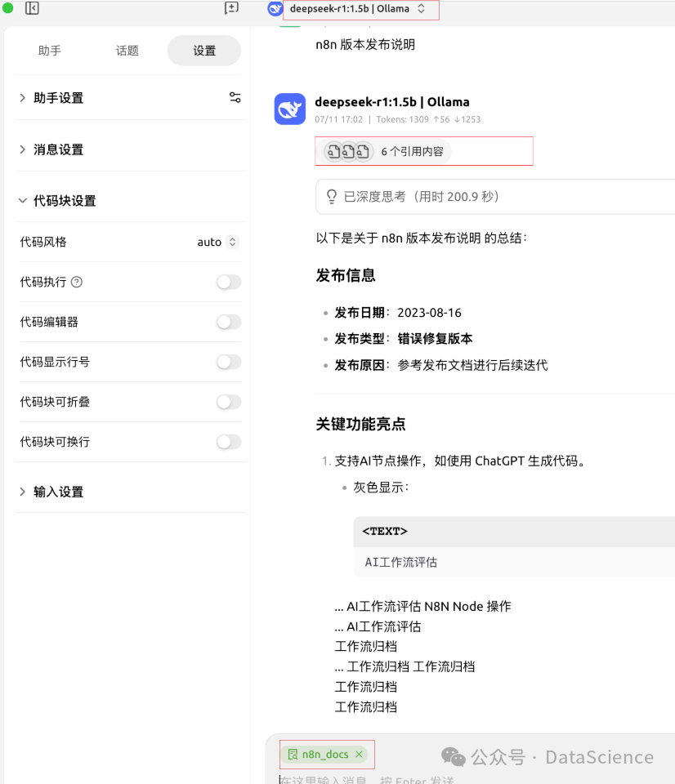
Task: Switch to the 话题 tab
Action: coord(127,51)
